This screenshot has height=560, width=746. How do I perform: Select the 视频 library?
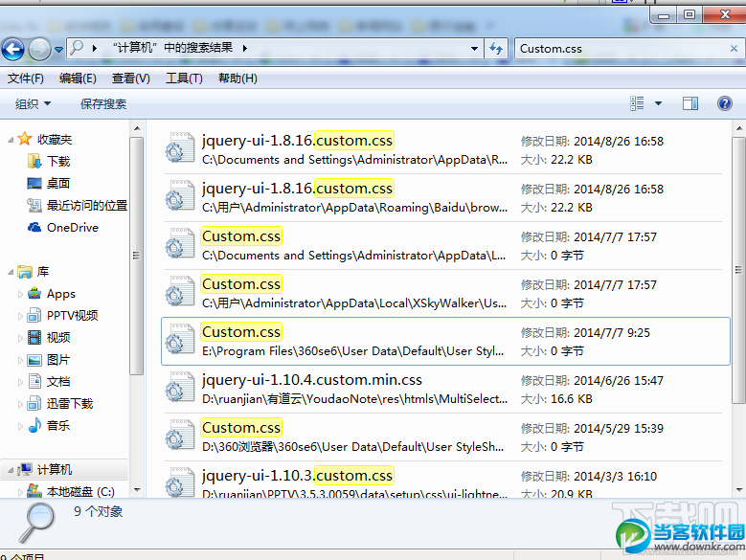click(49, 338)
